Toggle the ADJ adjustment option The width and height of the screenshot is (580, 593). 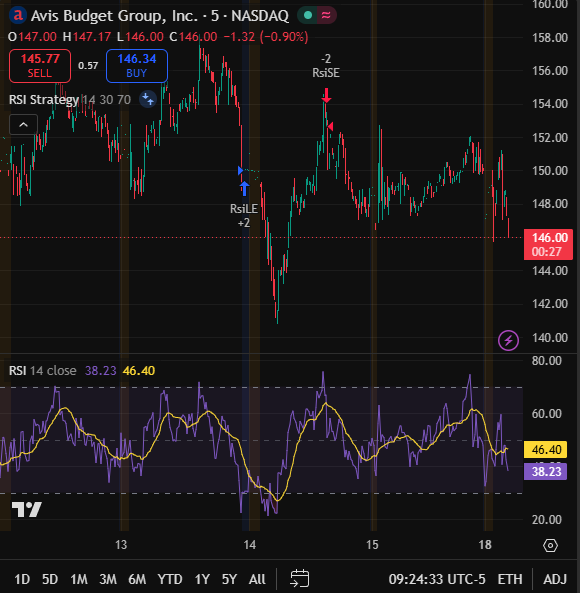pyautogui.click(x=555, y=579)
